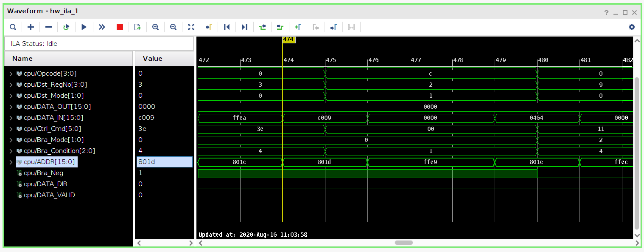Click the Swap cursors icon
This screenshot has height=252, width=644.
pyautogui.click(x=351, y=27)
